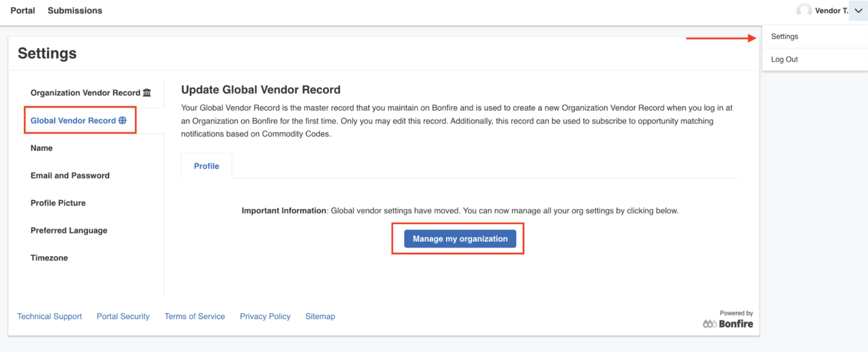This screenshot has height=352, width=868.
Task: Click the Update Global Vendor Record heading
Action: tap(261, 90)
